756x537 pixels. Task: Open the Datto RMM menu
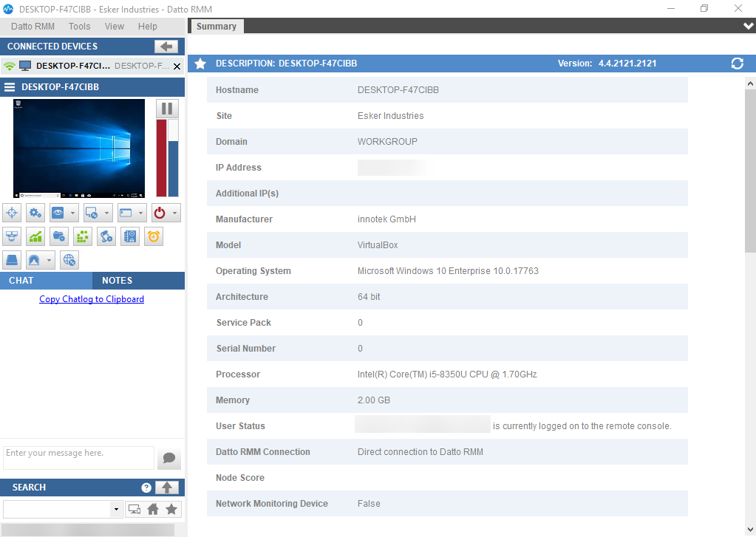(33, 27)
